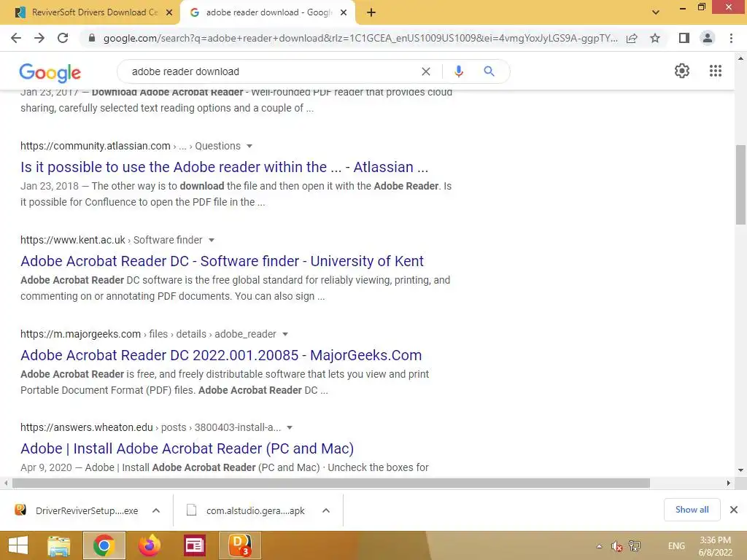Submit search with magnifier icon
Screen dimensions: 747x560
[x=489, y=71]
